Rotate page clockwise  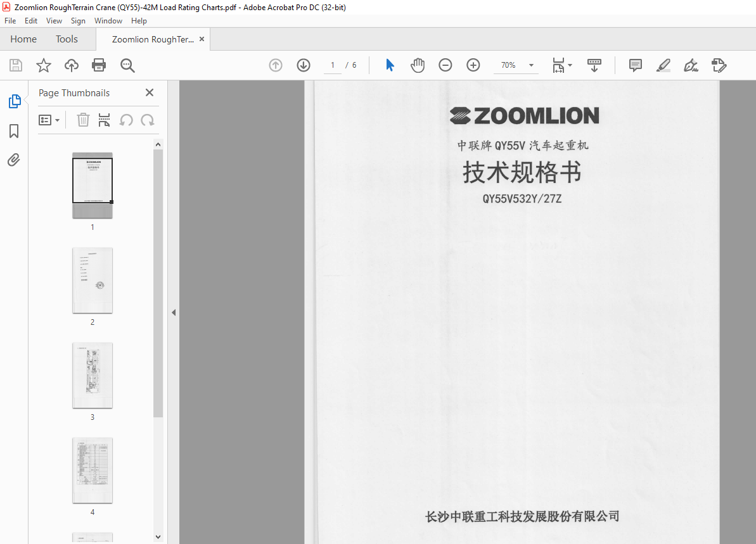148,120
